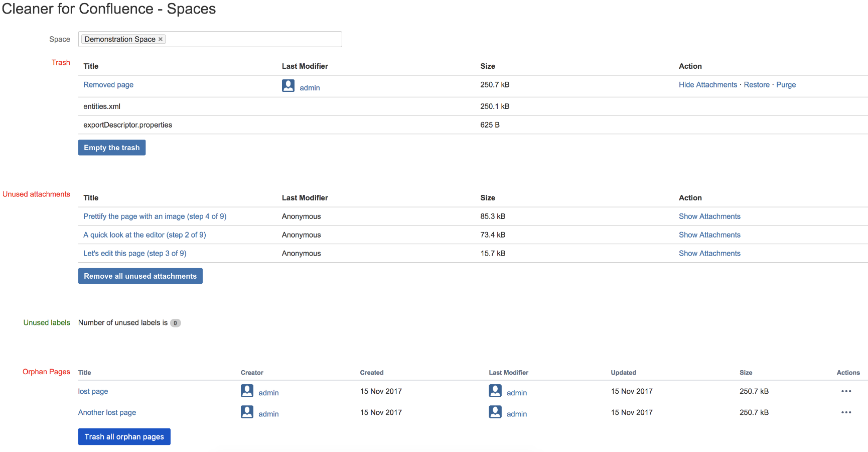Click Creator avatar icon in lost page row
This screenshot has width=868, height=452.
click(247, 391)
